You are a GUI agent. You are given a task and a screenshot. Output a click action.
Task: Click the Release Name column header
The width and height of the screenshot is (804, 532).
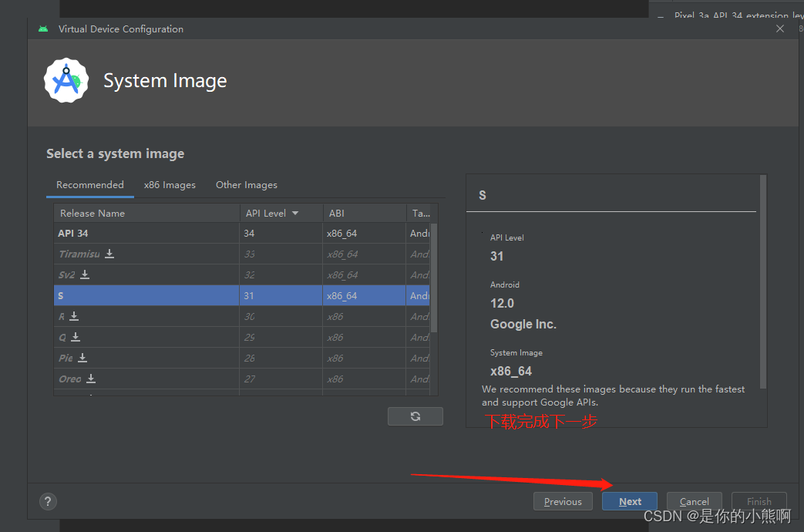pos(146,214)
